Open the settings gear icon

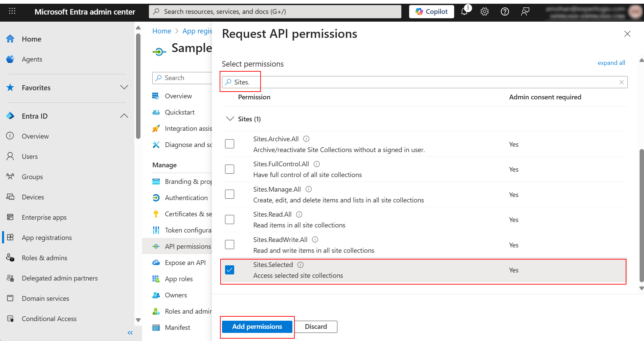click(485, 11)
